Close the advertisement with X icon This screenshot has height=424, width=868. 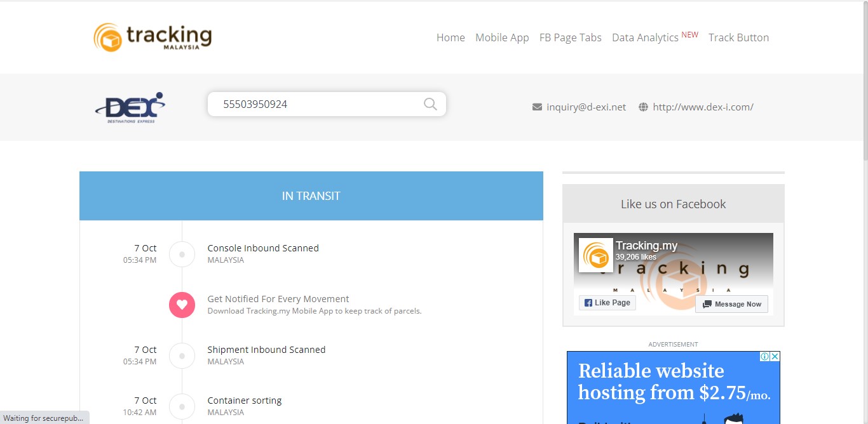pos(775,357)
